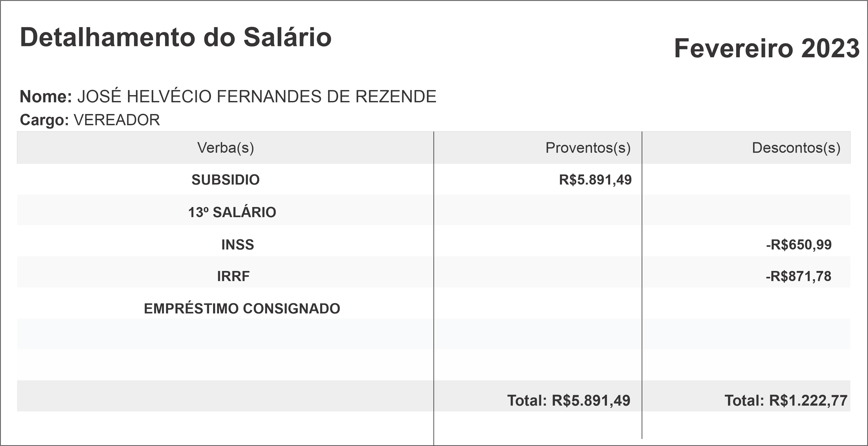Select the 'VEREADOR' cargo value
868x446 pixels.
pyautogui.click(x=117, y=120)
